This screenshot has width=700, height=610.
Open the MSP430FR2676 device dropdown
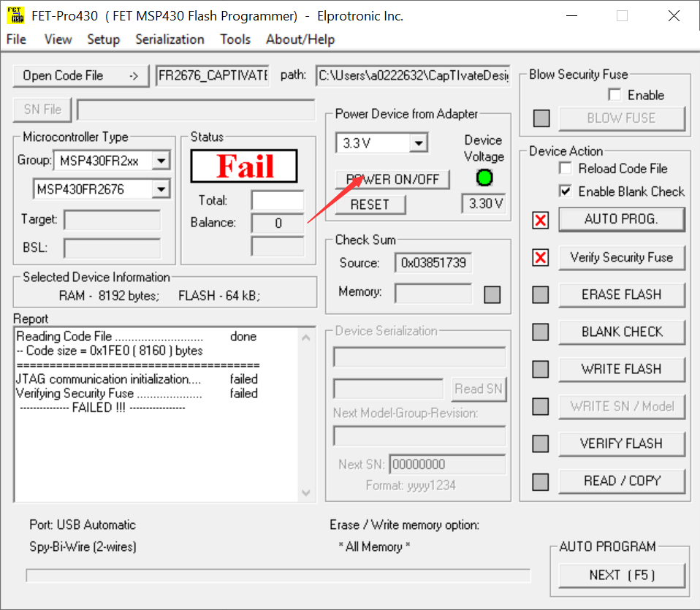(161, 189)
